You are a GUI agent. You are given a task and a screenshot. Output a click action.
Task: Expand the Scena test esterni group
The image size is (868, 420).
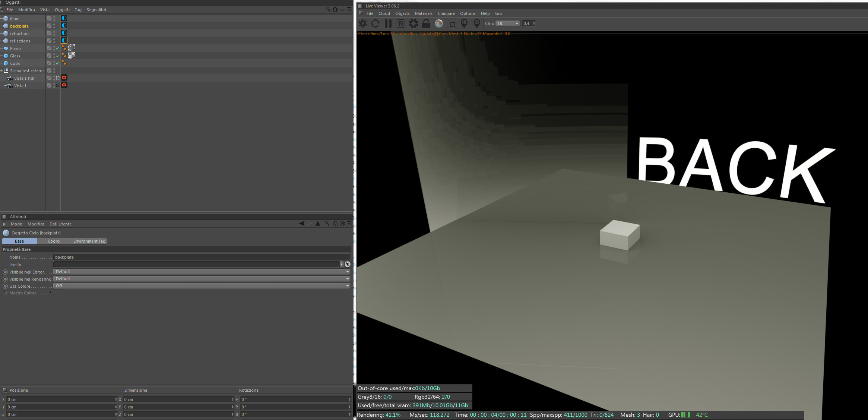pyautogui.click(x=1, y=71)
